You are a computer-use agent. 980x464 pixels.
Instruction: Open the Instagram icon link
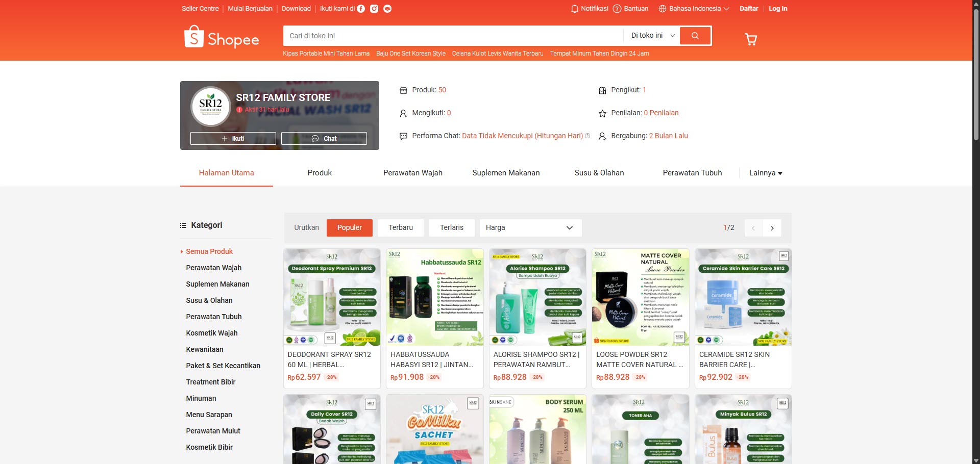point(374,9)
